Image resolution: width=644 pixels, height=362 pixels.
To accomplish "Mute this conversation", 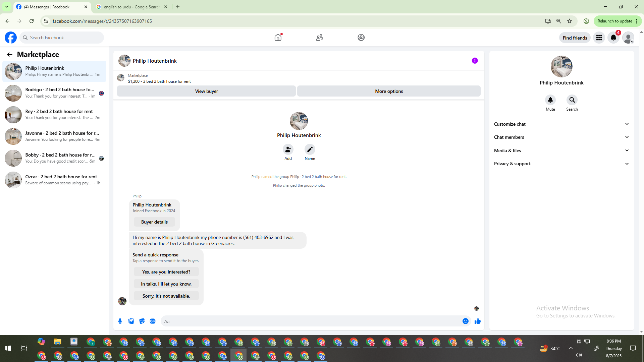I will [x=550, y=100].
